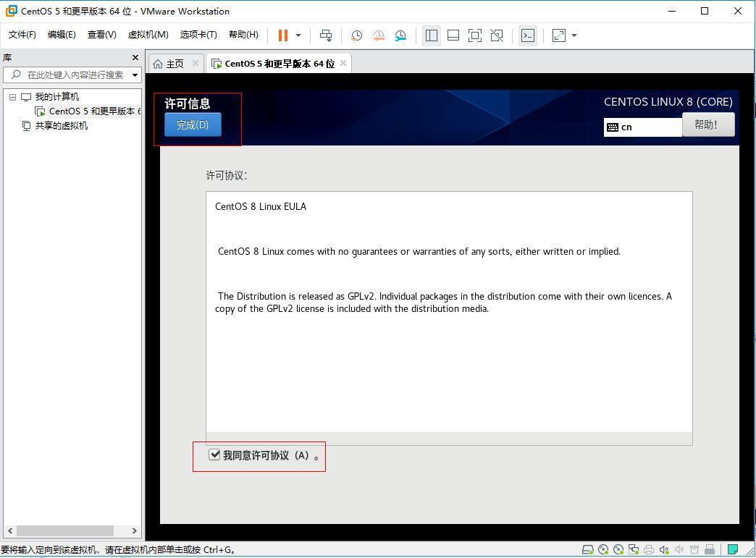Click the printer status icon

coord(649,549)
